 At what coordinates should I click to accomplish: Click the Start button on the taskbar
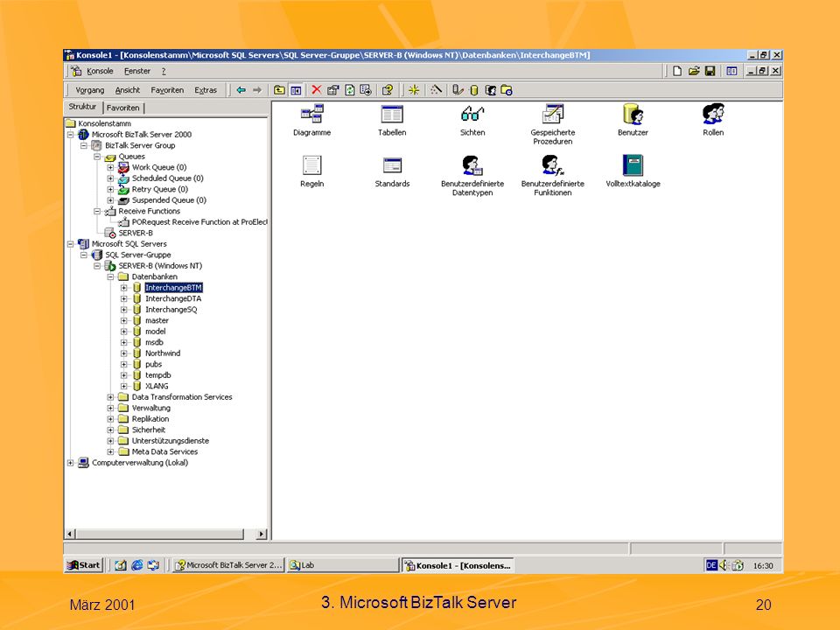pyautogui.click(x=84, y=564)
